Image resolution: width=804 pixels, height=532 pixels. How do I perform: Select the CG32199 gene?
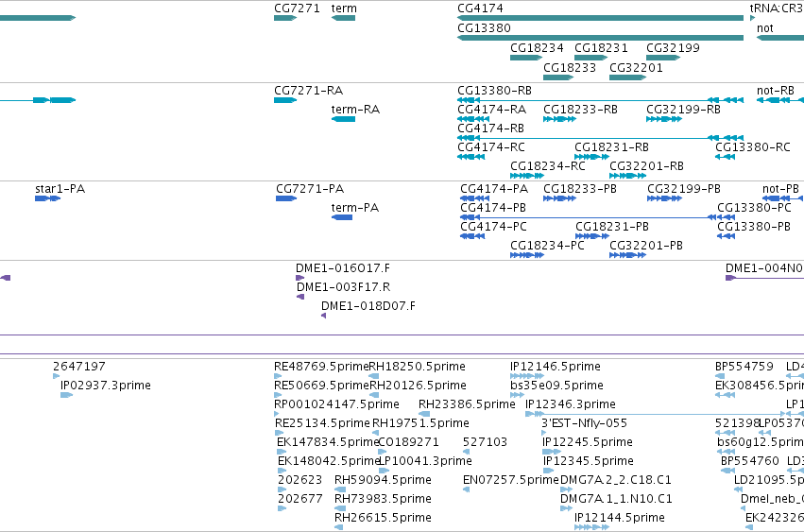[x=663, y=58]
